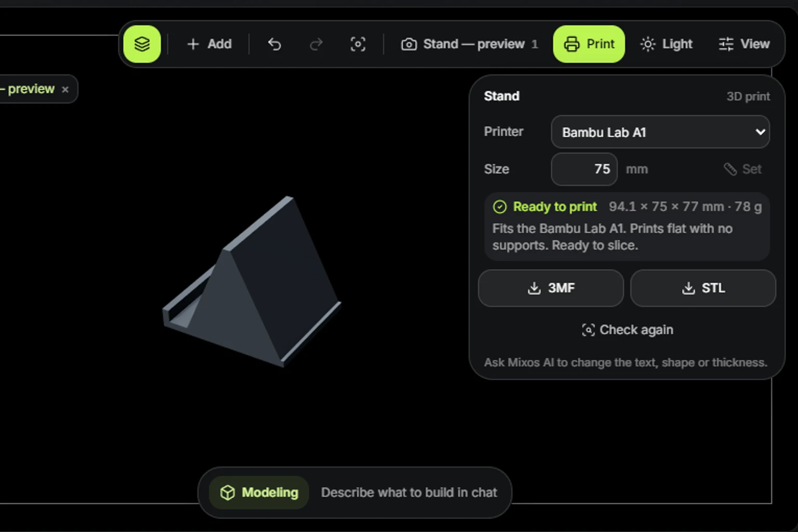Redo the last action
The height and width of the screenshot is (532, 798).
[x=316, y=44]
